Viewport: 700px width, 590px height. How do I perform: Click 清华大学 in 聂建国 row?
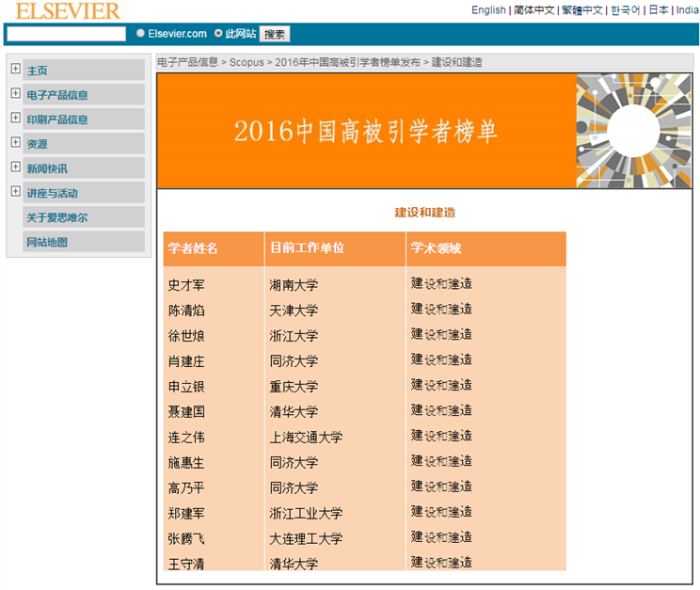294,412
